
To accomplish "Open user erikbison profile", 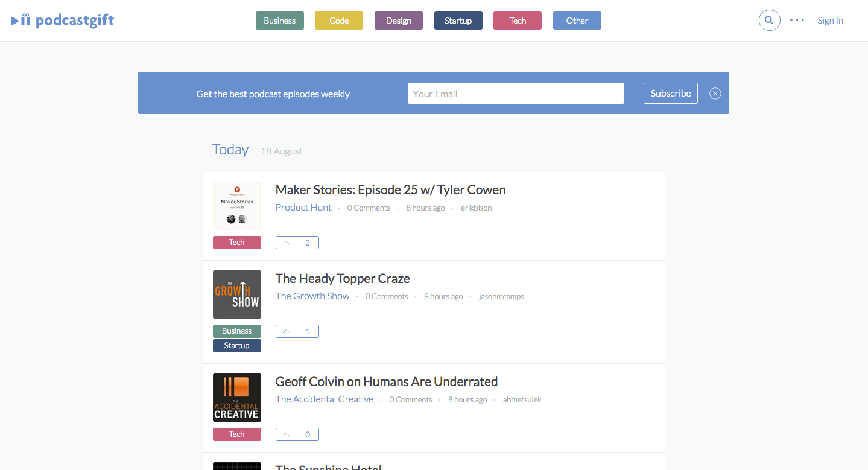I will [x=476, y=208].
